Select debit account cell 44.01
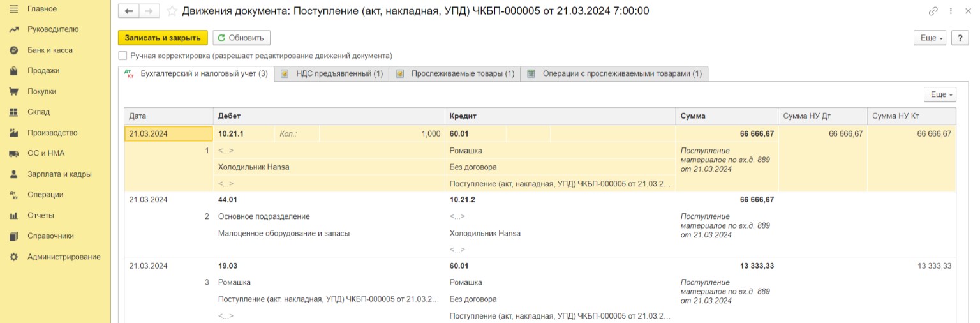Viewport: 980px width, 323px height. (x=228, y=200)
